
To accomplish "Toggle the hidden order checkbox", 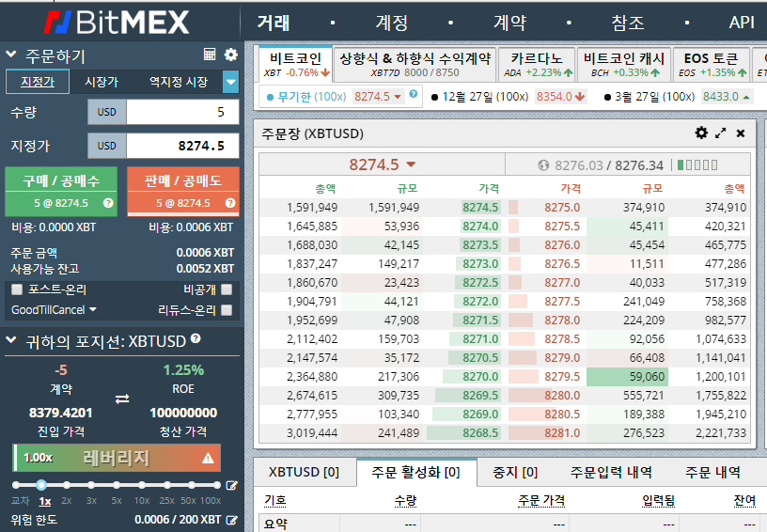I will [x=227, y=289].
